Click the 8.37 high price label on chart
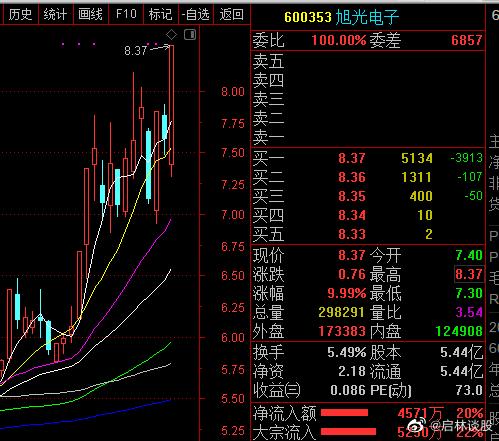Image resolution: width=499 pixels, height=441 pixels. [x=136, y=51]
